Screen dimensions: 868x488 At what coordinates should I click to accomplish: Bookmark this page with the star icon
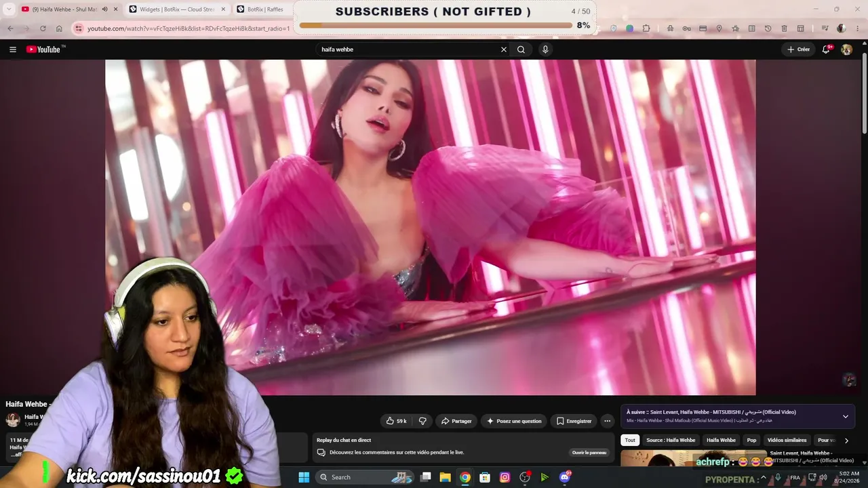pos(735,28)
